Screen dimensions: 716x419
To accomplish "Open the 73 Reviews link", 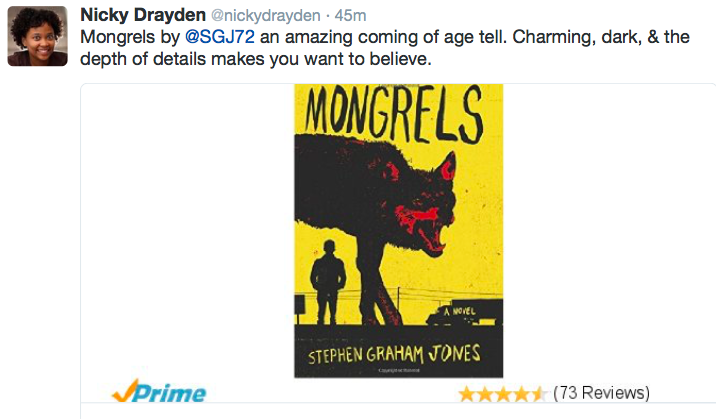I will pos(601,392).
